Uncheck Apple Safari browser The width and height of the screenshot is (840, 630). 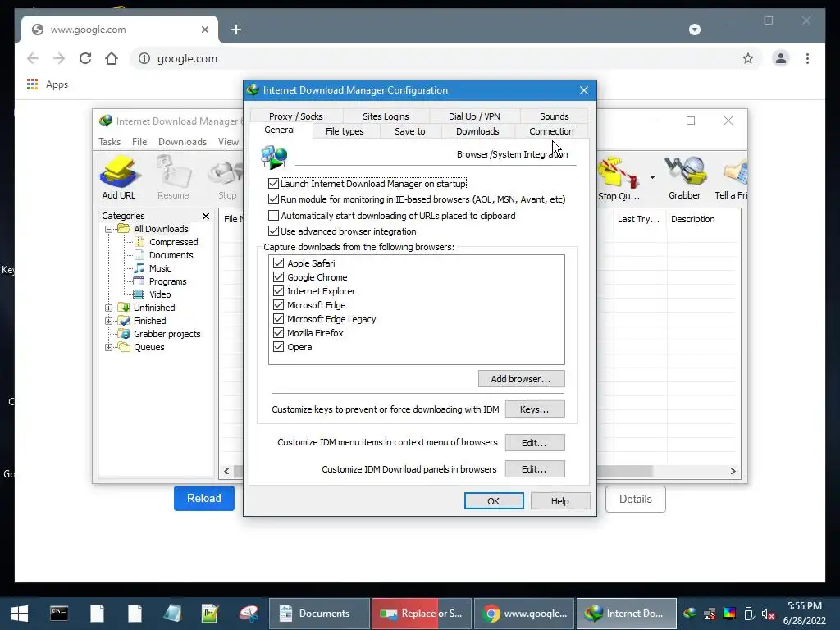click(x=278, y=263)
